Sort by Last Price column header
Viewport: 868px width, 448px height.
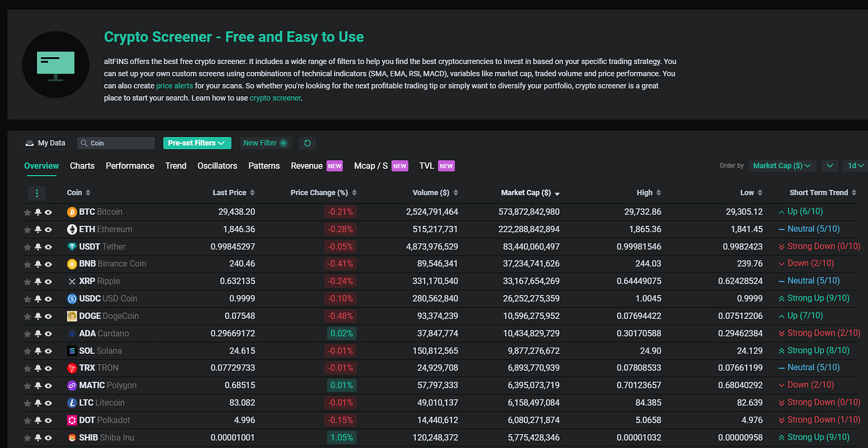[x=234, y=193]
